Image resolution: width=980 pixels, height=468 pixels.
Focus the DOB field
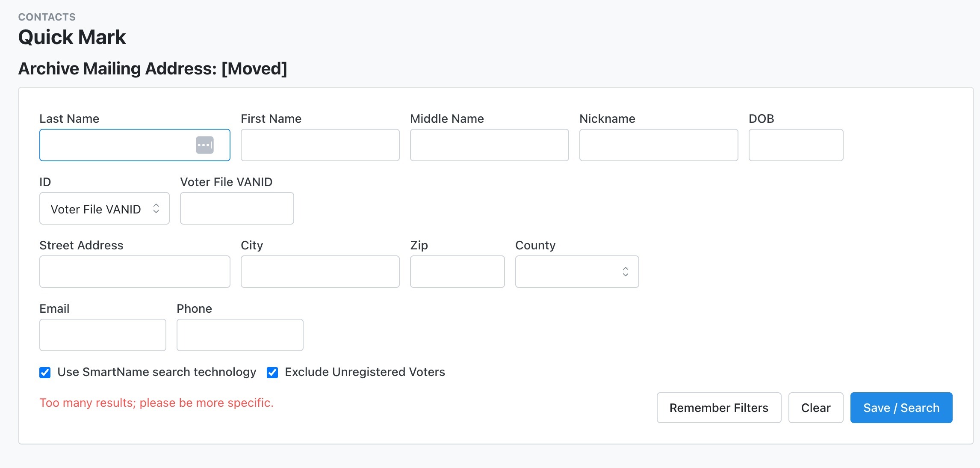(796, 145)
